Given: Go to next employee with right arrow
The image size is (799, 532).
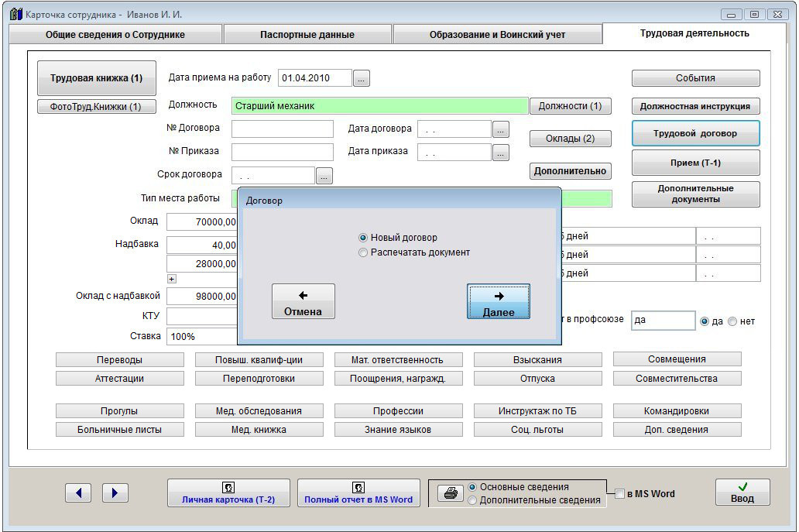Looking at the screenshot, I should click(115, 493).
